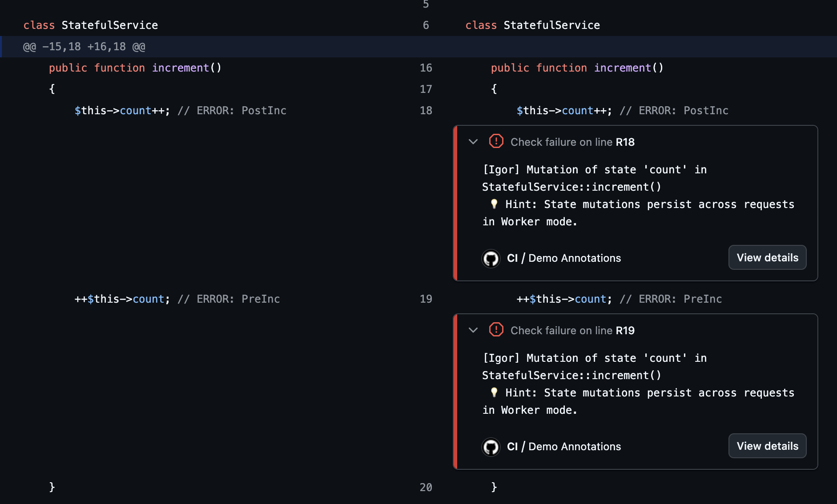Open CI / Demo Annotations link under R19
The image size is (837, 504).
[x=564, y=447]
